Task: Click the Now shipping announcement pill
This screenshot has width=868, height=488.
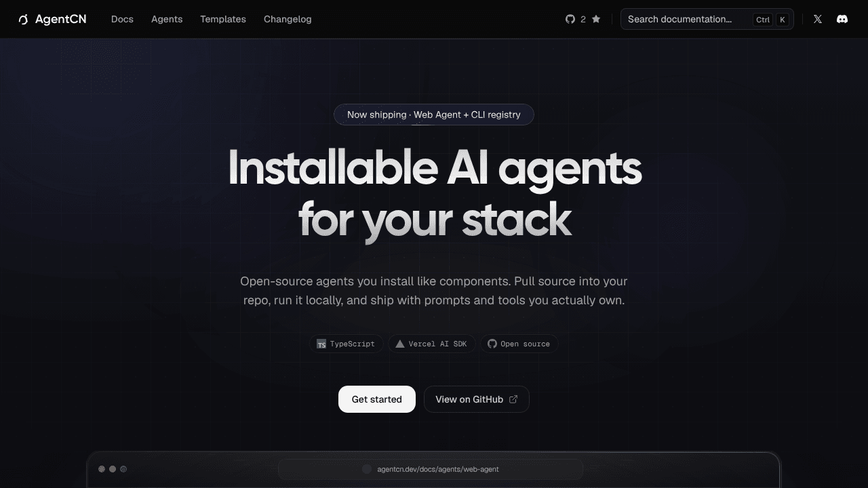Action: pyautogui.click(x=434, y=115)
